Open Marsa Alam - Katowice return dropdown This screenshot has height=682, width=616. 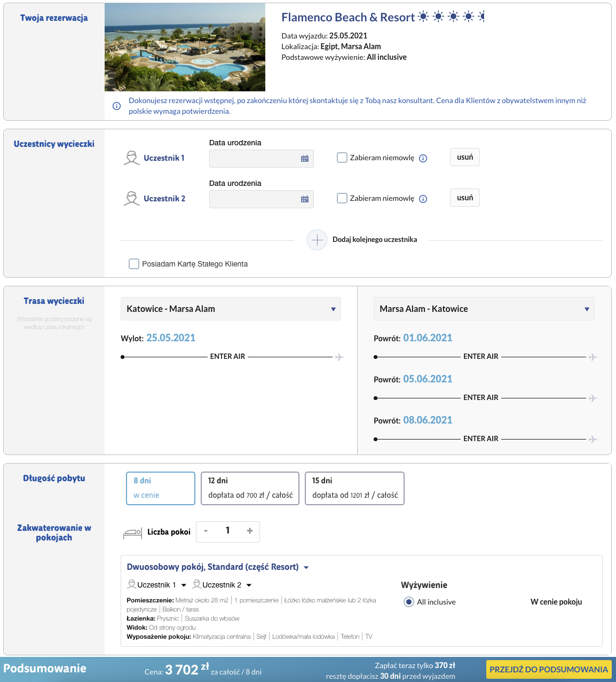484,309
